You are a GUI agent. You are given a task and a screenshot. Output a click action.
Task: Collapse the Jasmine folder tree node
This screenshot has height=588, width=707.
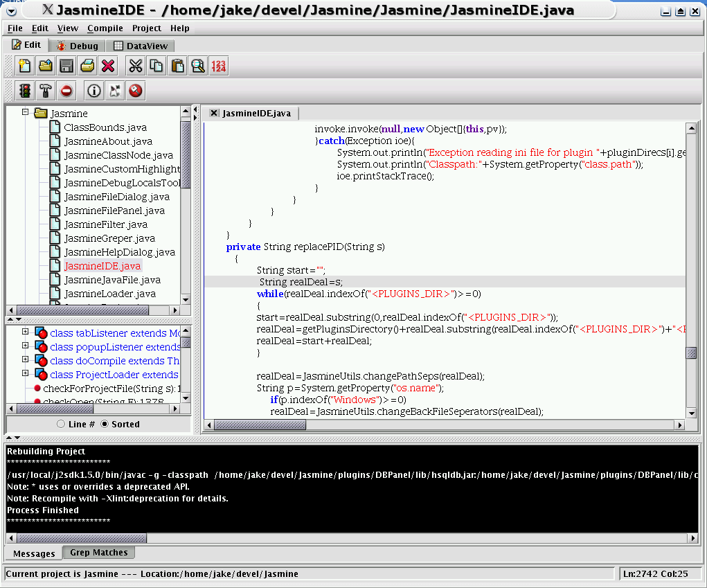[x=25, y=112]
